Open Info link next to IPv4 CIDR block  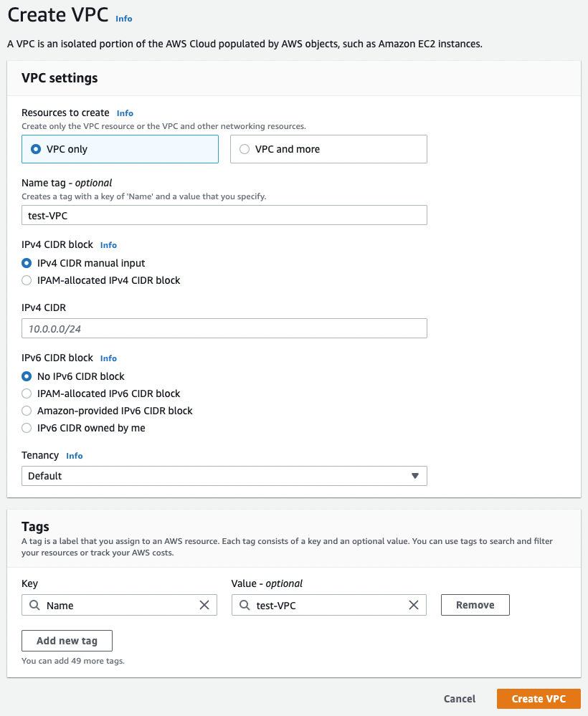coord(108,245)
